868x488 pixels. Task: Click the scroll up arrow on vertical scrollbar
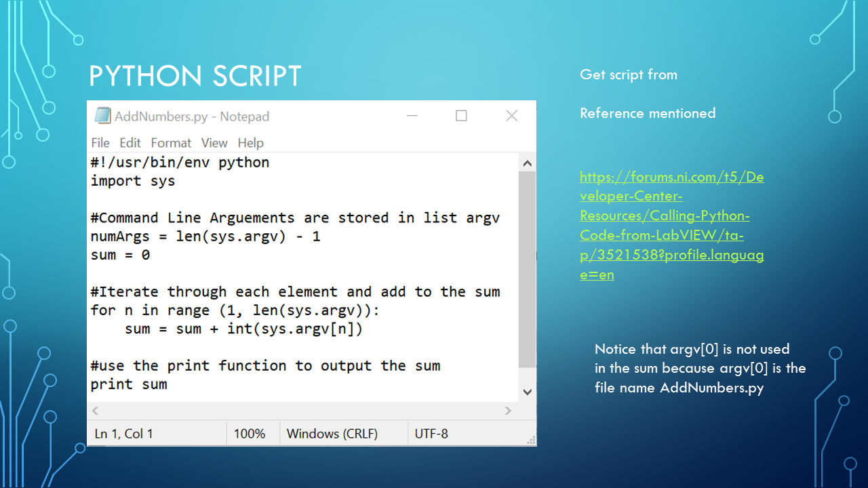click(x=527, y=163)
